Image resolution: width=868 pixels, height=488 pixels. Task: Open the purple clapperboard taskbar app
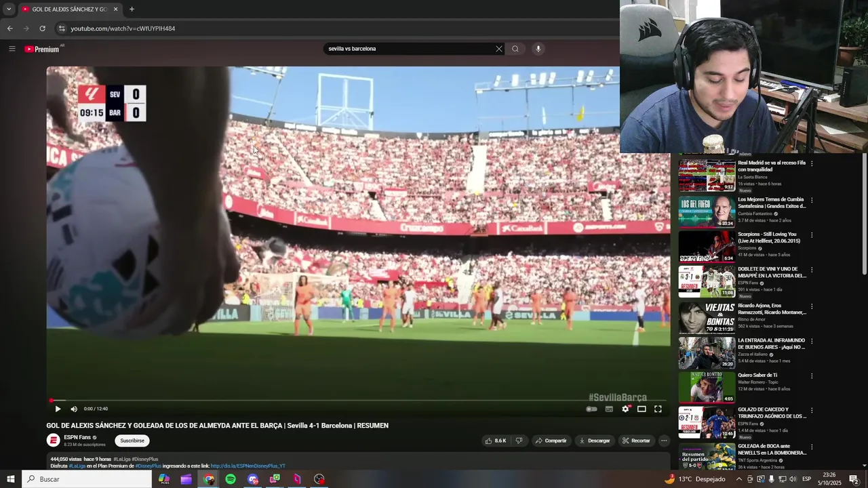point(186,479)
